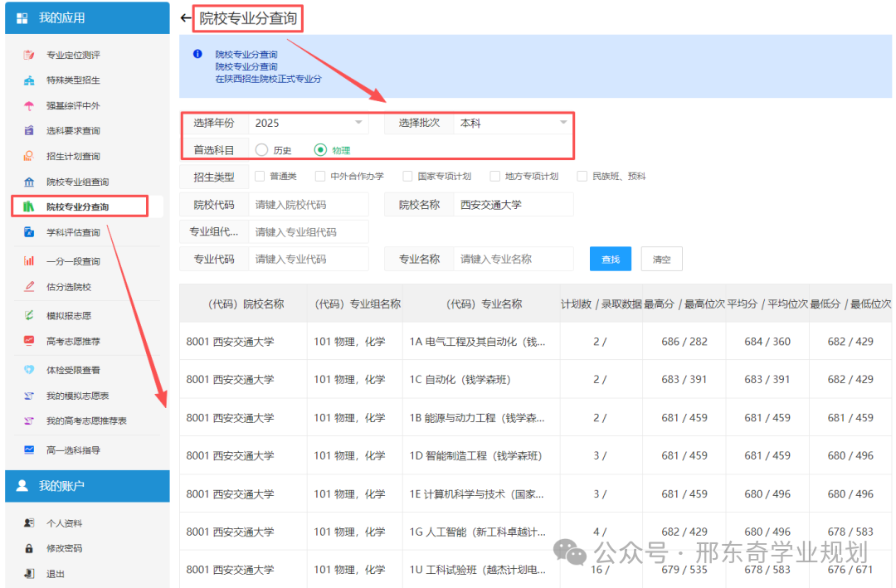Click the 强基综评中外 umbrella icon
The image size is (896, 588).
click(29, 106)
